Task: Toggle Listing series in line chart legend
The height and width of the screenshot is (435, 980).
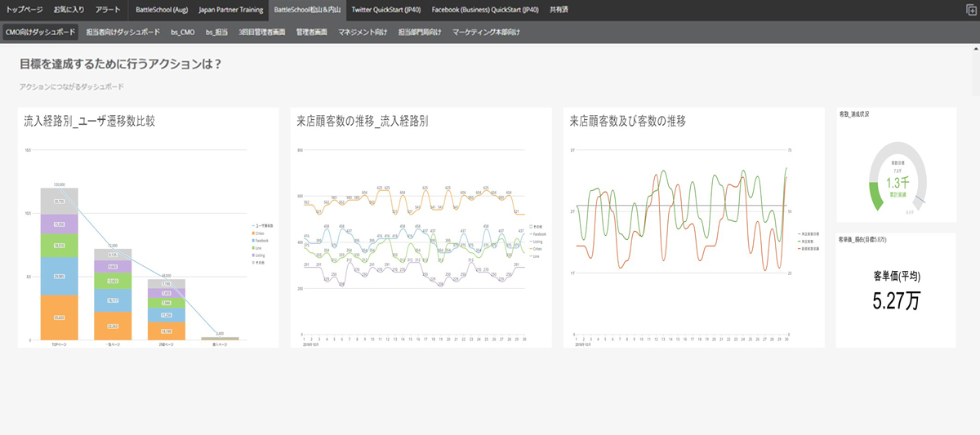Action: [536, 242]
